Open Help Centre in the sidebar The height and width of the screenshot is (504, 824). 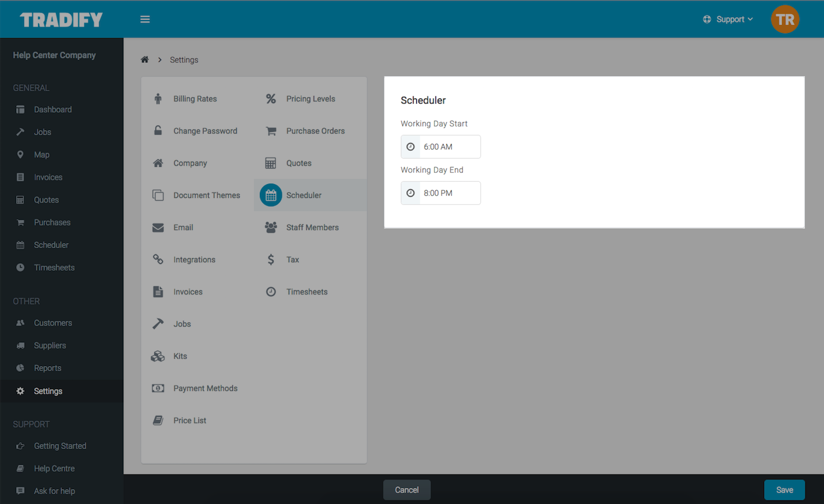(x=61, y=468)
